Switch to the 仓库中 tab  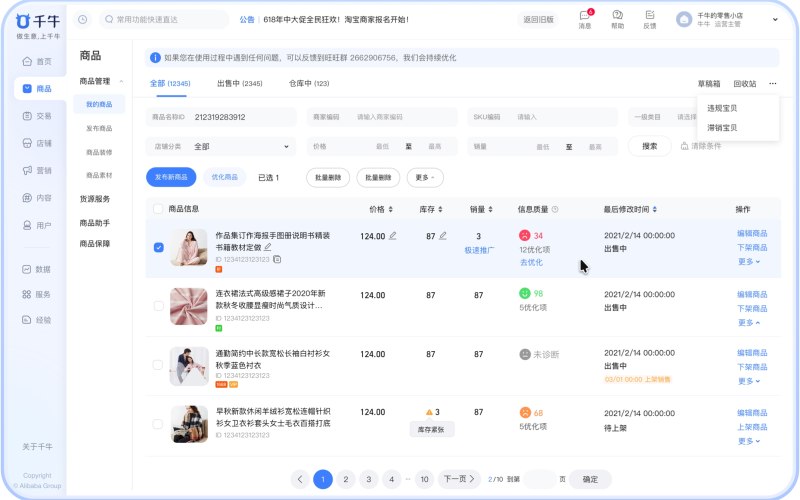tap(309, 84)
